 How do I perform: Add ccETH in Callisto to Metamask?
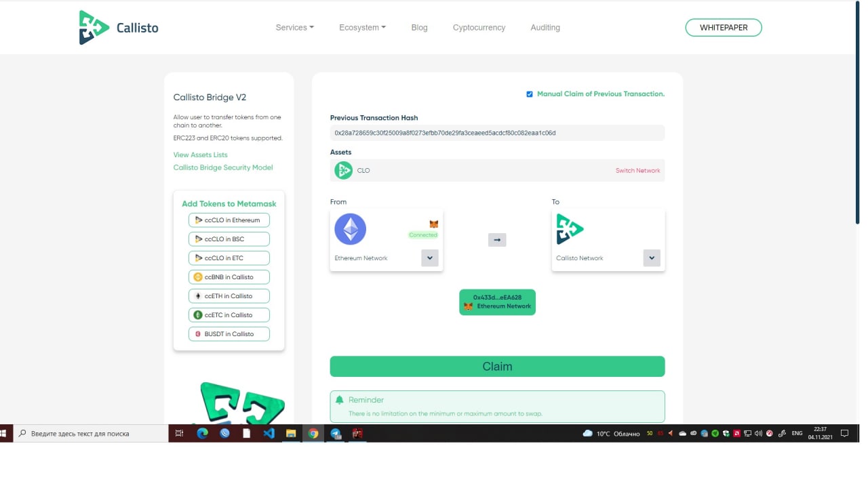[229, 296]
